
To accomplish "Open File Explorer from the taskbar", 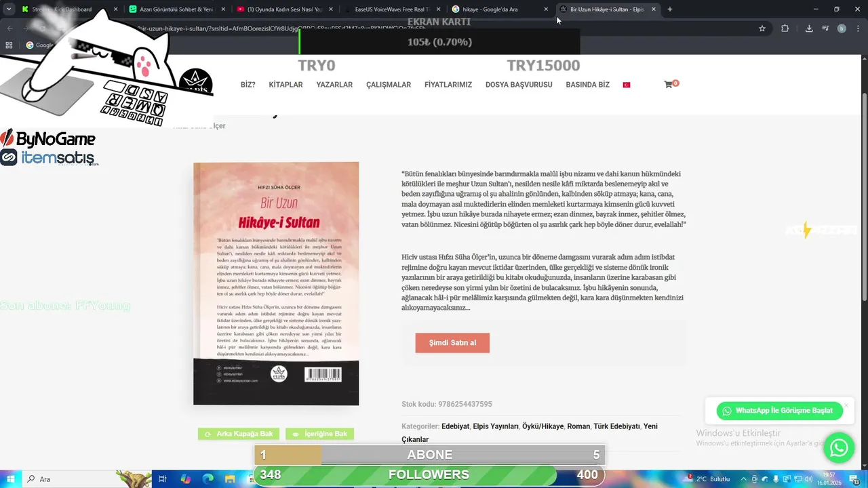I will (x=231, y=479).
